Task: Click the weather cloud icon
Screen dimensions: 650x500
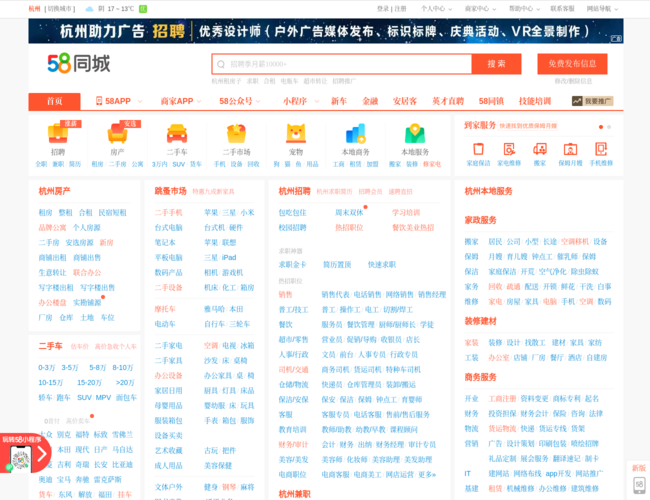Action: (89, 9)
